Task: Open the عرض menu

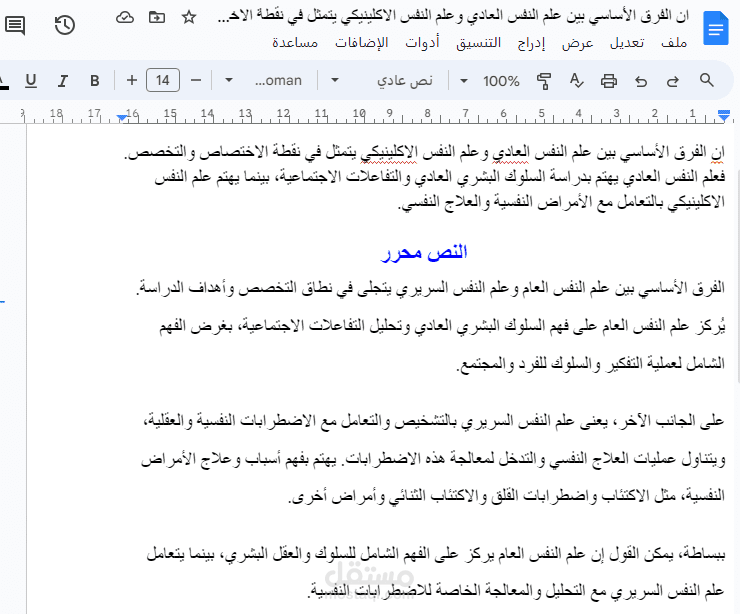Action: [x=578, y=43]
